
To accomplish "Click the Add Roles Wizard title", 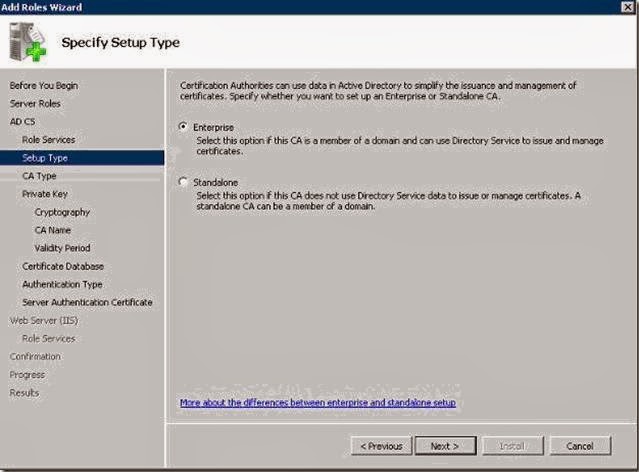I will [x=41, y=7].
